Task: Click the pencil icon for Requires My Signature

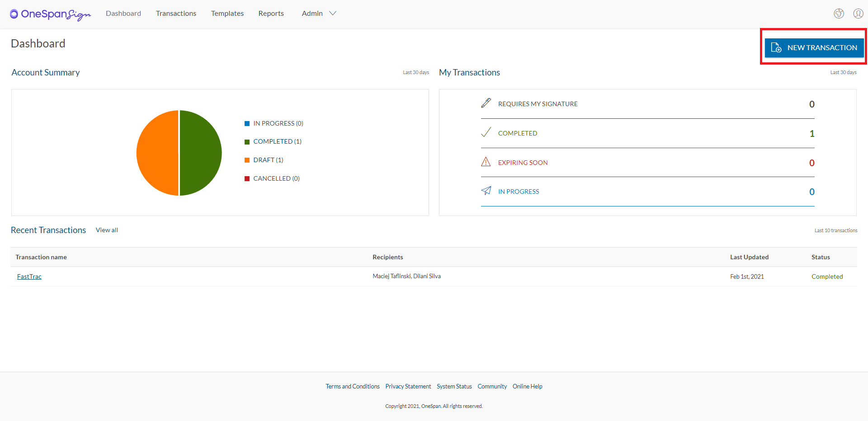Action: pyautogui.click(x=486, y=103)
